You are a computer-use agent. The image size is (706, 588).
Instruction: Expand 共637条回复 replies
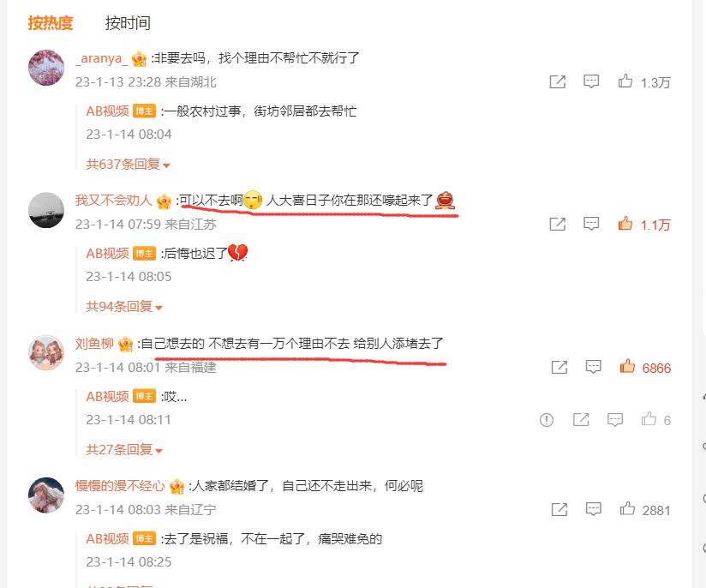pyautogui.click(x=128, y=165)
